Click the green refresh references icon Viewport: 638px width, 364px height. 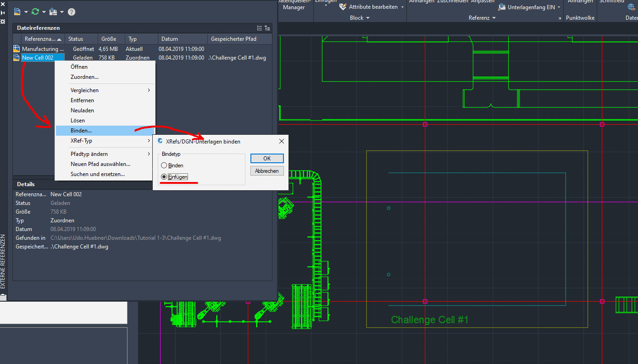click(x=35, y=12)
